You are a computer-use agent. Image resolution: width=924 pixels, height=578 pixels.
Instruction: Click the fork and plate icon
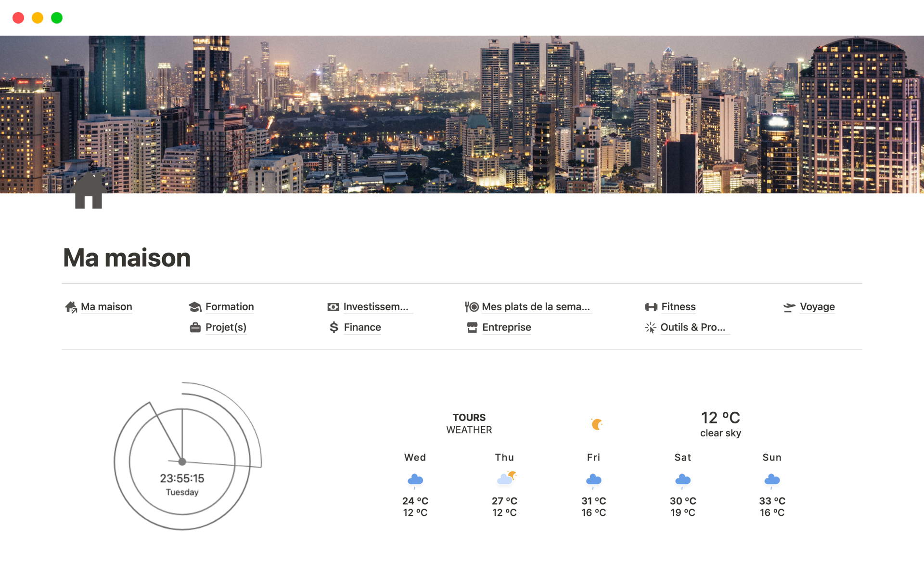point(471,307)
